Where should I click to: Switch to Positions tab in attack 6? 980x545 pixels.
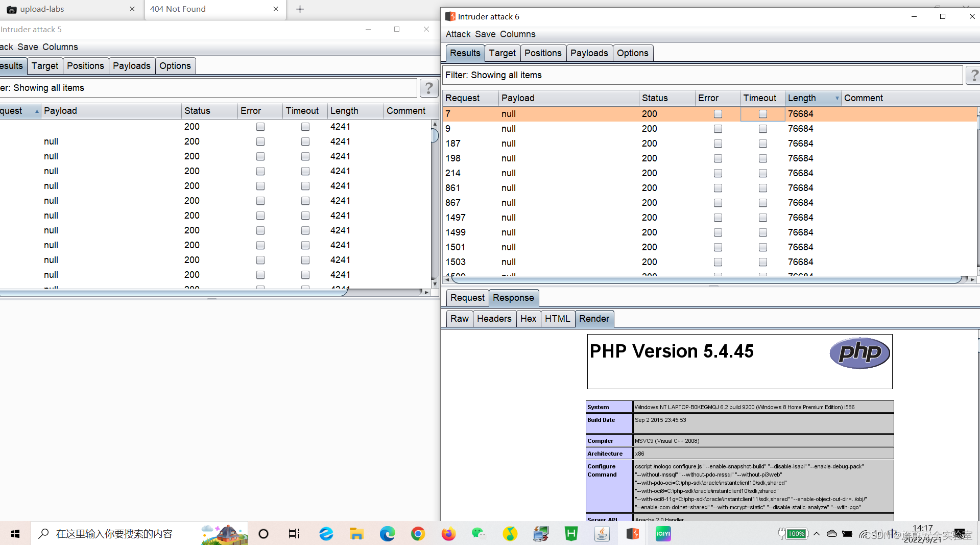click(543, 53)
